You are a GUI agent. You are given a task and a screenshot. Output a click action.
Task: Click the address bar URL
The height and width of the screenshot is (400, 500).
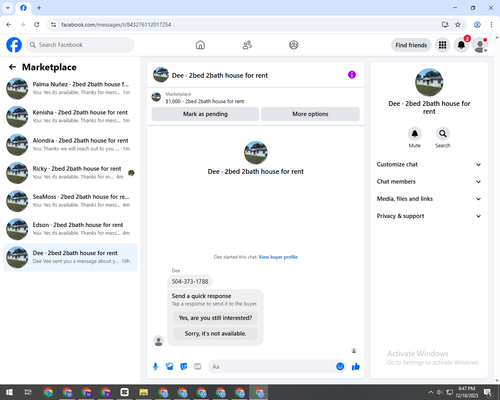[x=116, y=25]
